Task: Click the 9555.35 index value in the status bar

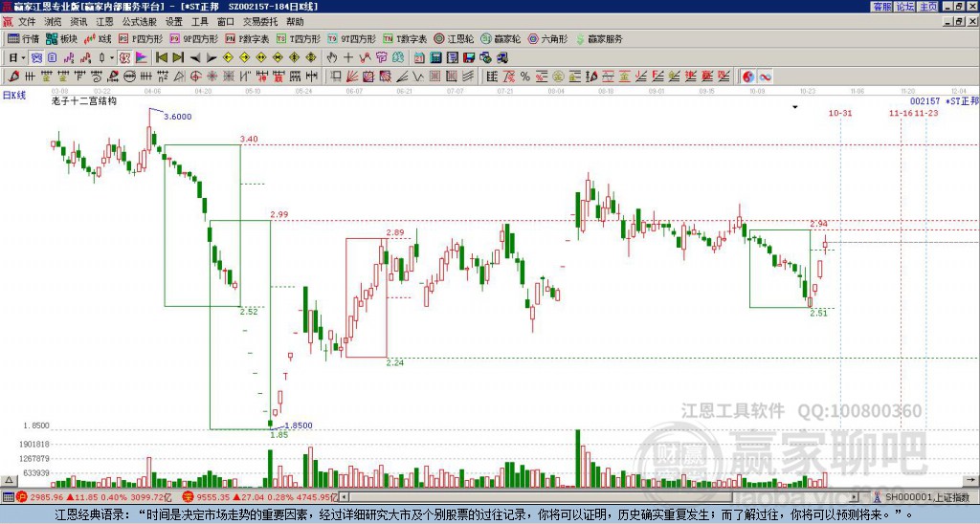Action: click(213, 498)
